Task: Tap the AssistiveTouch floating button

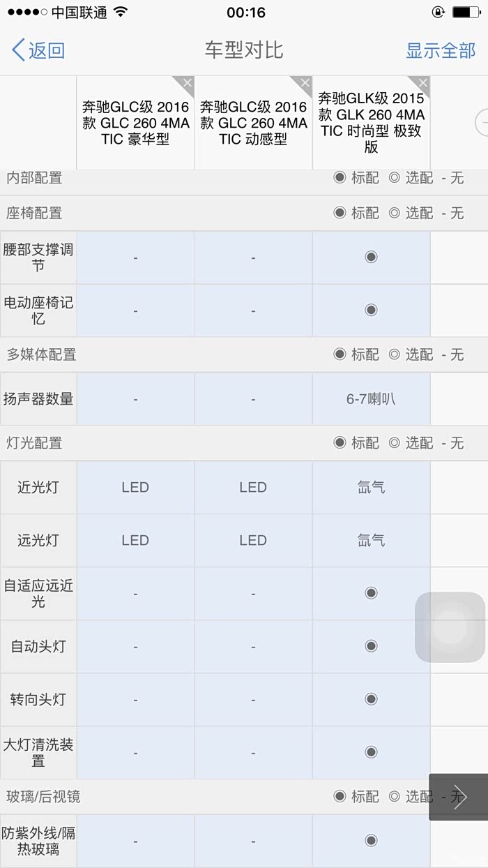Action: 450,627
